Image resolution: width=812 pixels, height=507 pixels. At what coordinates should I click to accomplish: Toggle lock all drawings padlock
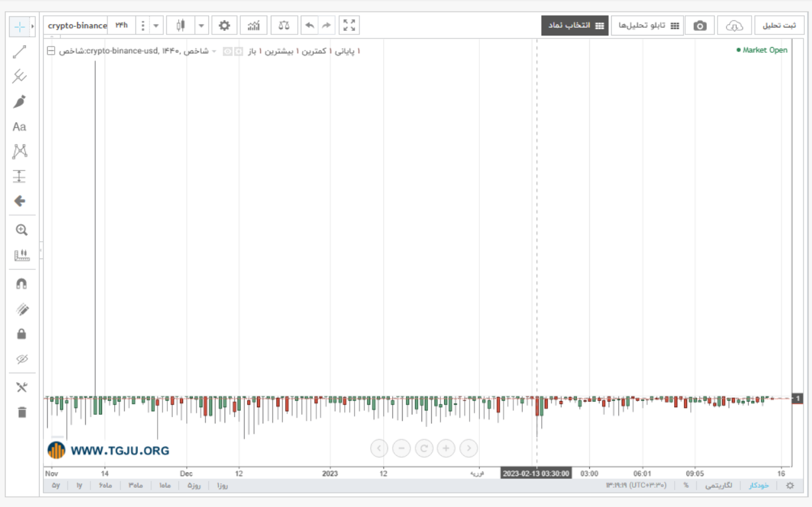21,334
